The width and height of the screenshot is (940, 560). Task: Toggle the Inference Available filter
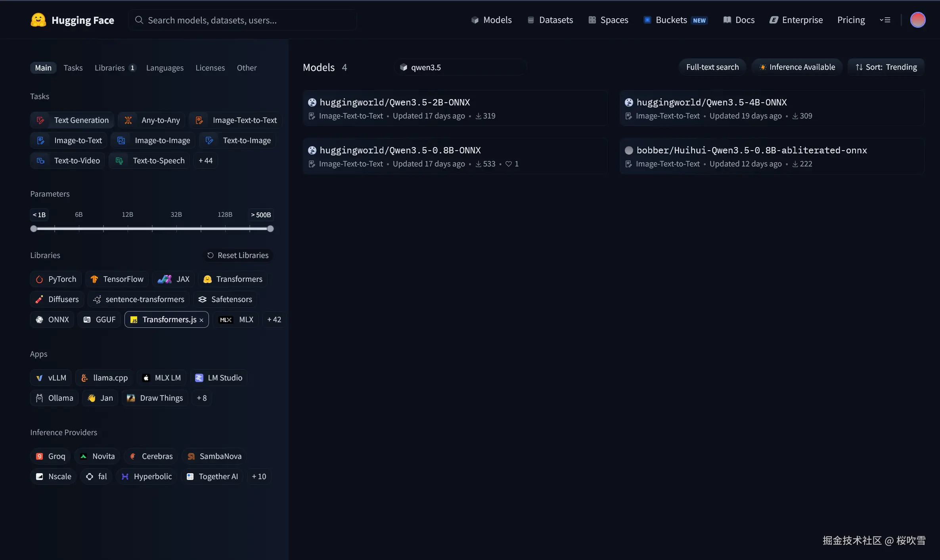click(x=797, y=67)
